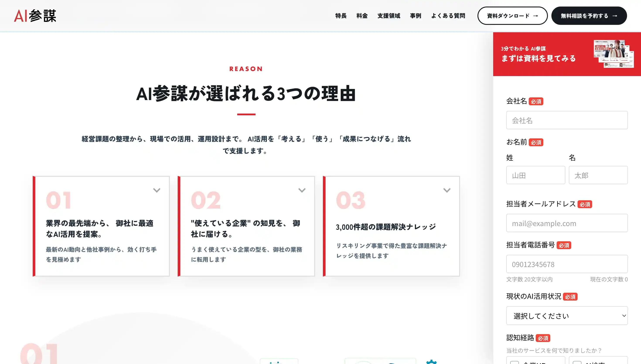The height and width of the screenshot is (364, 641).
Task: Click the 無料相談を予約する button
Action: 589,16
